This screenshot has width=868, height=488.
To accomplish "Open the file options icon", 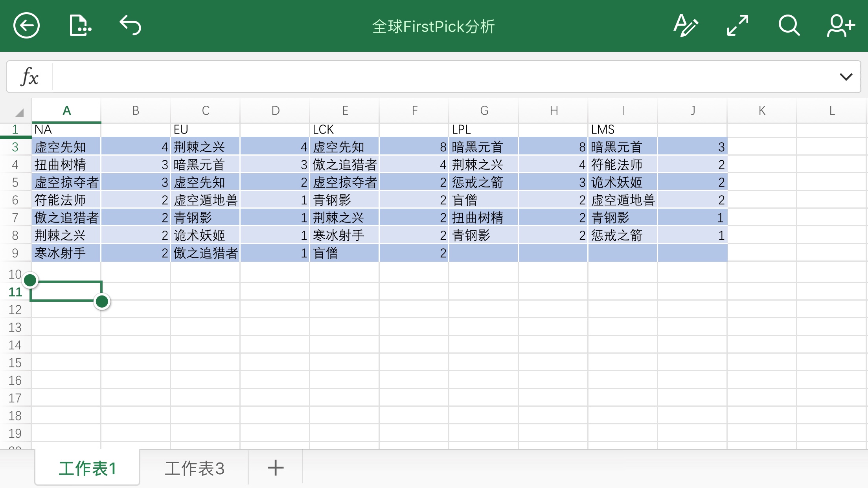I will (x=80, y=26).
